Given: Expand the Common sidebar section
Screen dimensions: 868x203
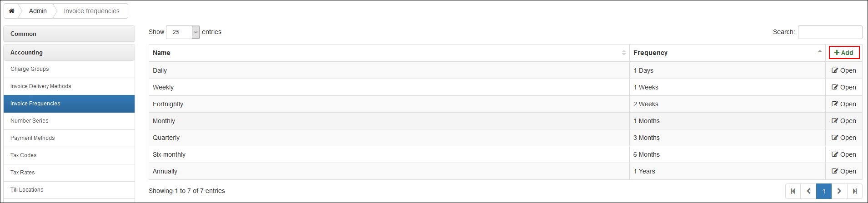Looking at the screenshot, I should click(69, 34).
